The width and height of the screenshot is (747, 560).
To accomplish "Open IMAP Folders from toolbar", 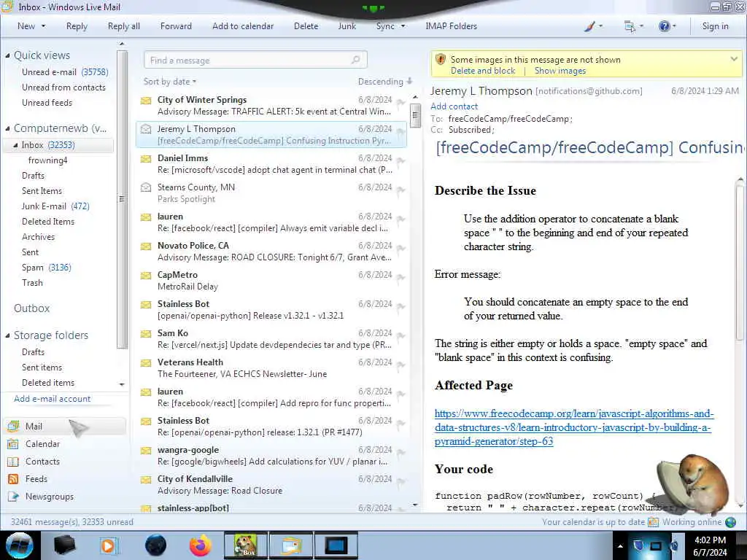I will coord(451,26).
